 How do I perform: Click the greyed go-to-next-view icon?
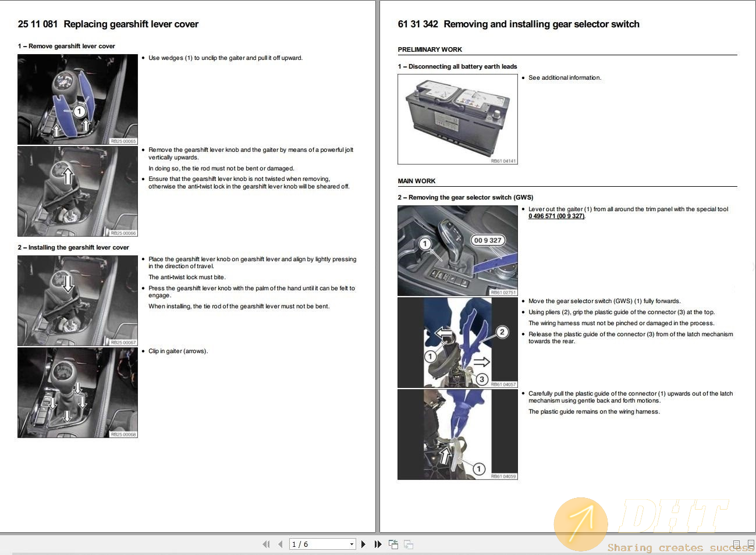tap(409, 545)
